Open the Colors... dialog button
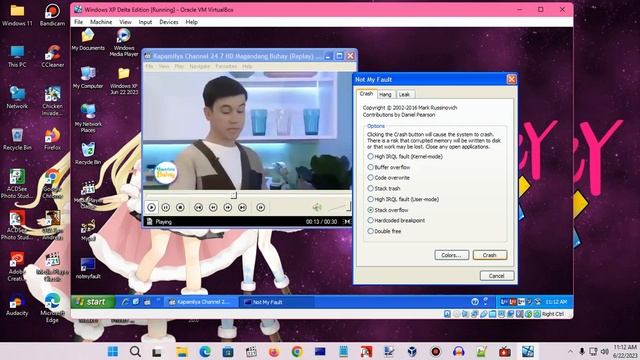640x360 pixels. pos(451,255)
